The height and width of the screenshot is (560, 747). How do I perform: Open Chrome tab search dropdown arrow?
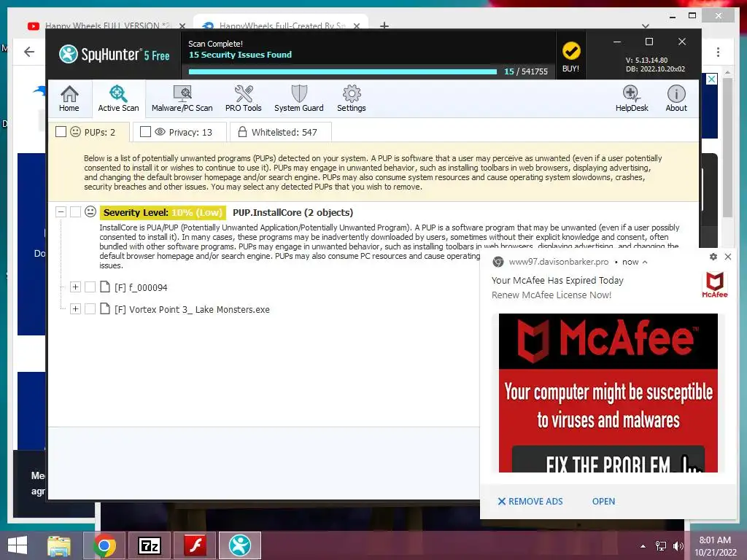(x=646, y=26)
